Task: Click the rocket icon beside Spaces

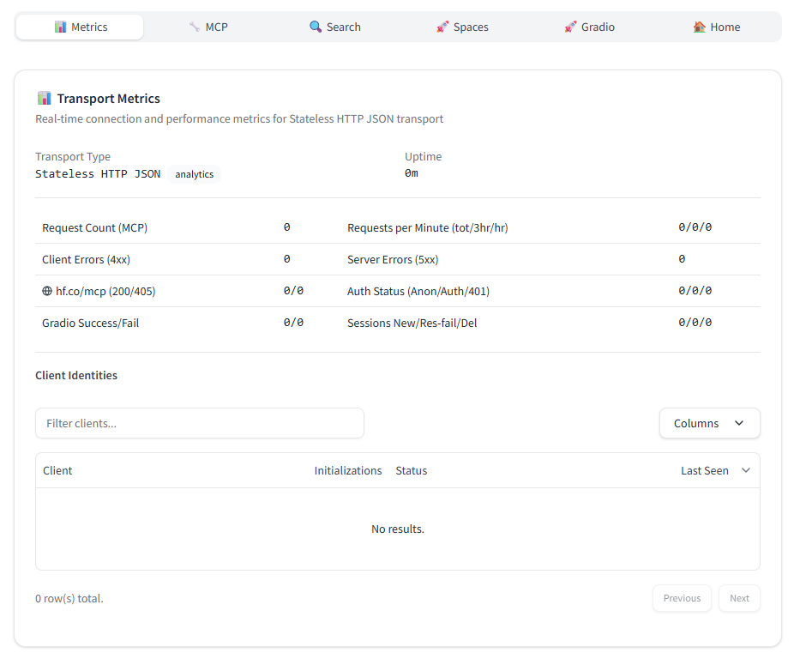Action: pos(442,27)
